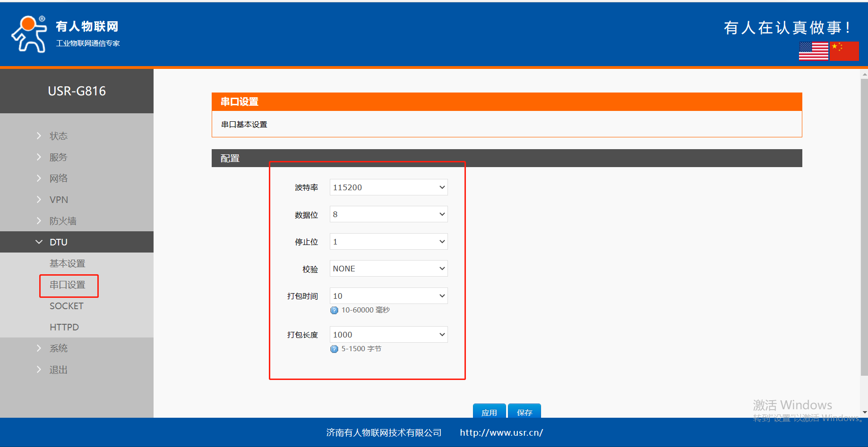The height and width of the screenshot is (447, 868).
Task: Open the 数据位 dropdown
Action: pos(388,214)
